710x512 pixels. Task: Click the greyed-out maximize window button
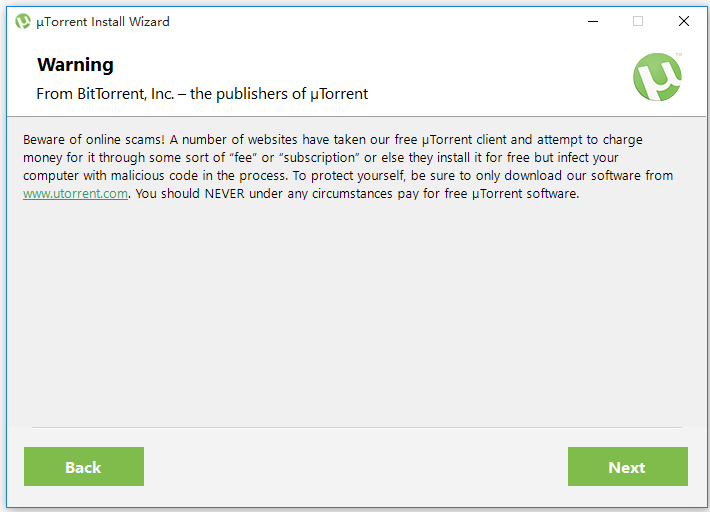click(x=638, y=21)
